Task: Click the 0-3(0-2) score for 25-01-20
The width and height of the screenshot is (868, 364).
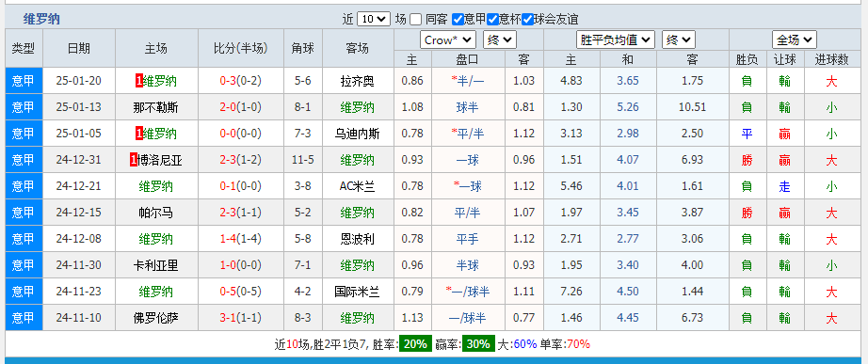Action: (x=240, y=81)
